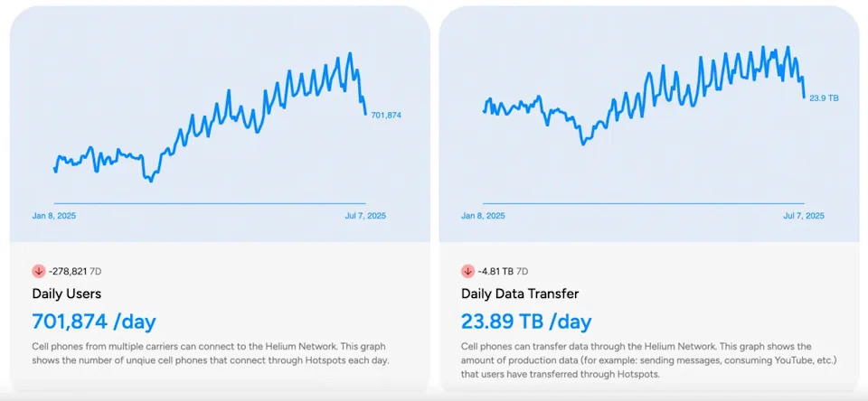Click the Jul 7, 2025 date on users chart
Screen dimensions: 868x401
[365, 216]
